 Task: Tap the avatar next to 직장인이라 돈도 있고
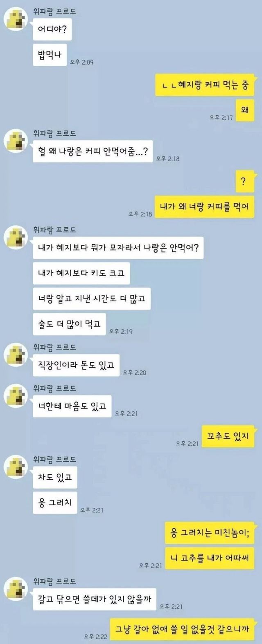pos(15,355)
